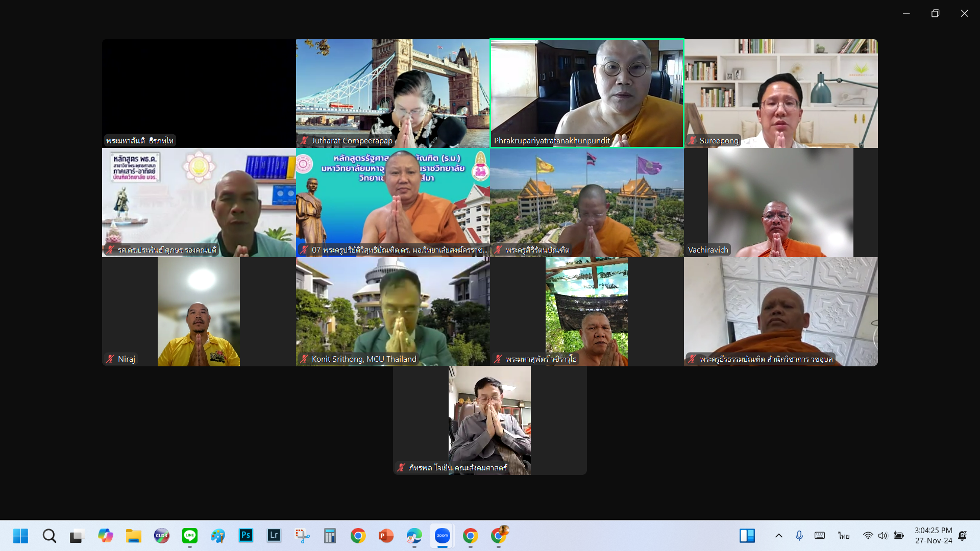Open the Snipping Tool icon
The width and height of the screenshot is (980, 551).
click(302, 536)
